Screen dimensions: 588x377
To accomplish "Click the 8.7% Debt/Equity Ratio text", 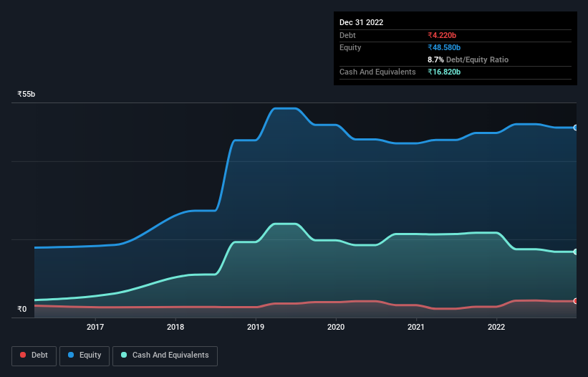I will coord(468,59).
